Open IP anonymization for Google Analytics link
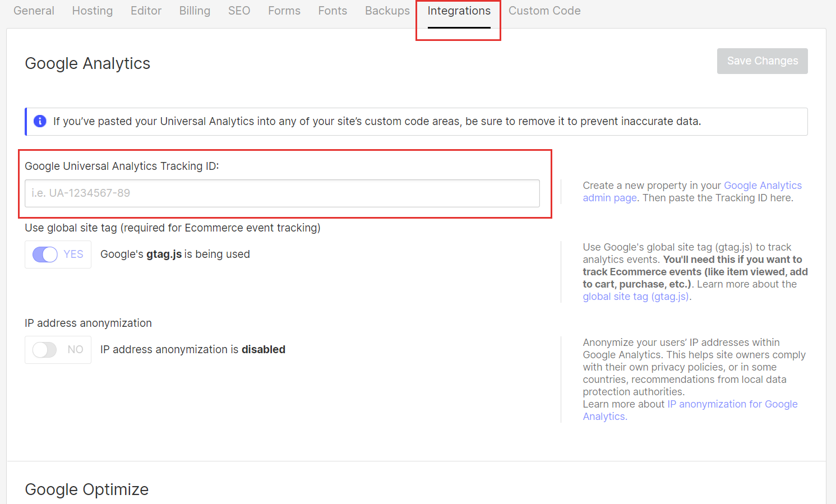The image size is (836, 504). coord(690,410)
